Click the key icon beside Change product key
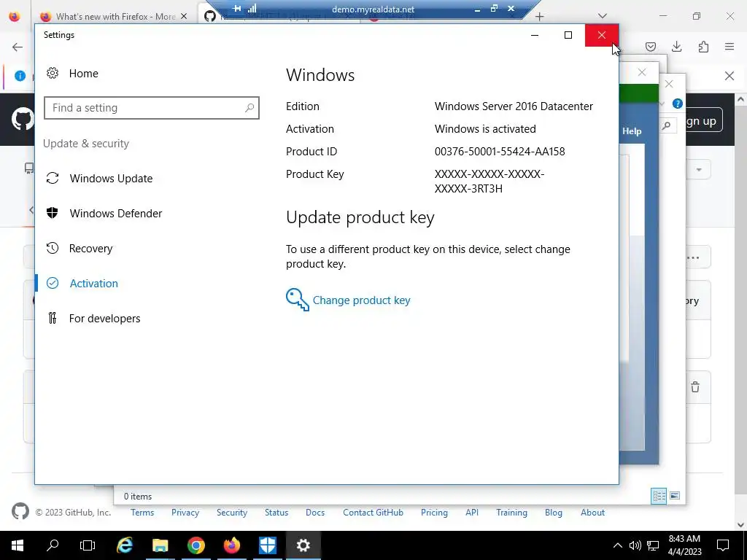Image resolution: width=747 pixels, height=560 pixels. click(298, 300)
